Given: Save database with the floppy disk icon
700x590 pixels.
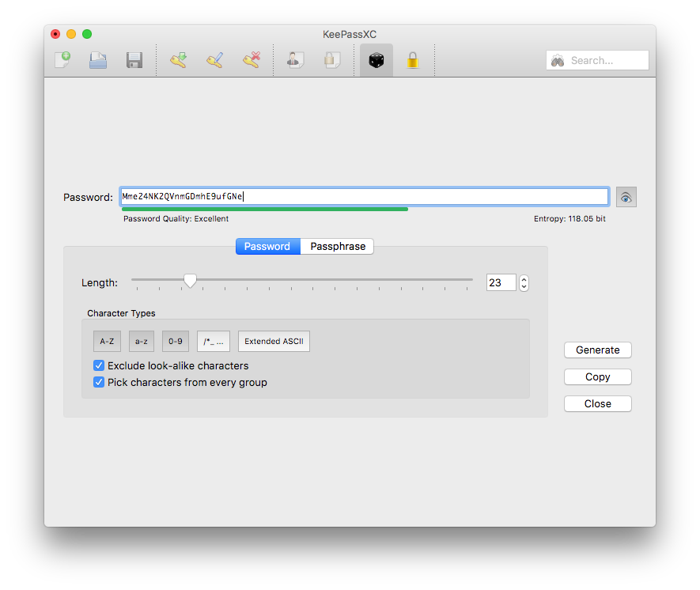Looking at the screenshot, I should coord(134,60).
